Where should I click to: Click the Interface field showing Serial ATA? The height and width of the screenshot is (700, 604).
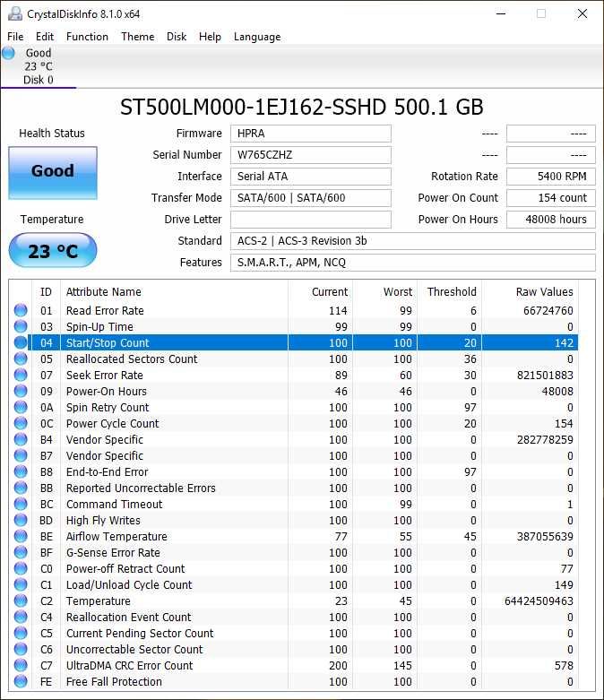pyautogui.click(x=311, y=177)
